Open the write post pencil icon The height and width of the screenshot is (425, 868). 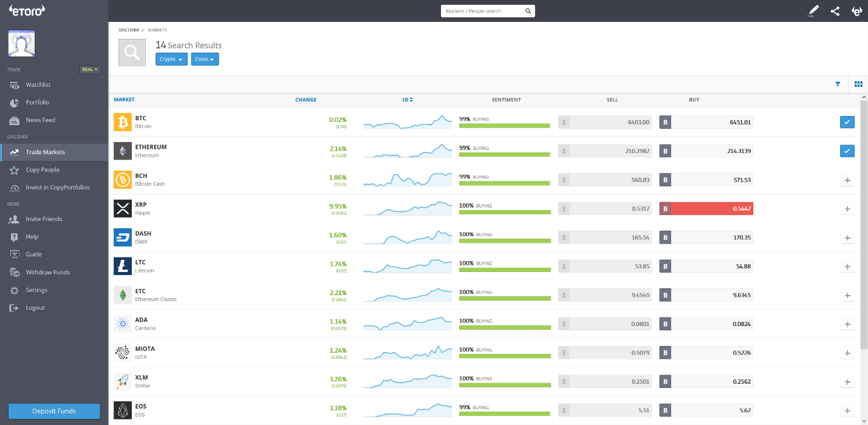[813, 11]
